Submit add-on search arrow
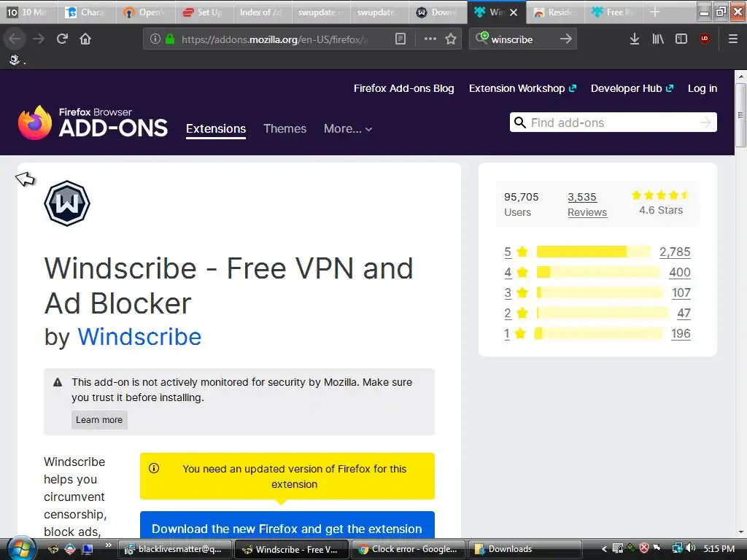Image resolution: width=747 pixels, height=560 pixels. (x=705, y=122)
